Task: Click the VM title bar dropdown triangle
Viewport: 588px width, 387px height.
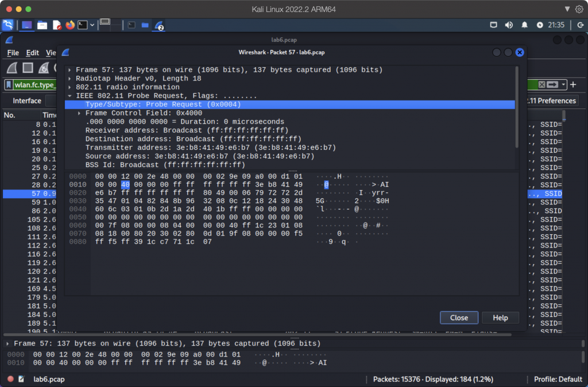Action: (x=567, y=9)
